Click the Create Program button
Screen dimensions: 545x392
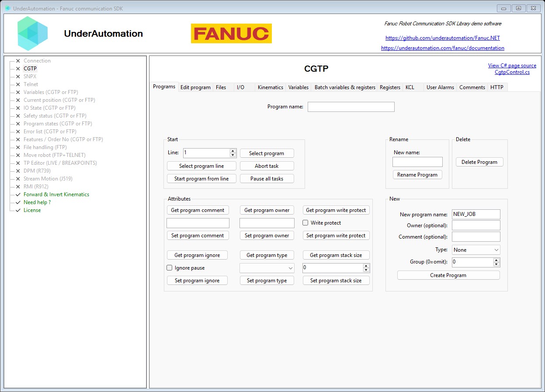pos(448,275)
